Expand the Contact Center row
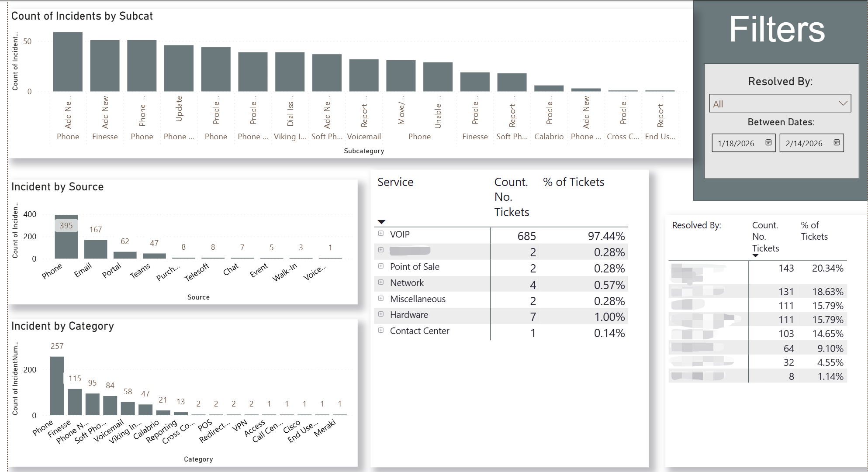The image size is (868, 472). 381,330
